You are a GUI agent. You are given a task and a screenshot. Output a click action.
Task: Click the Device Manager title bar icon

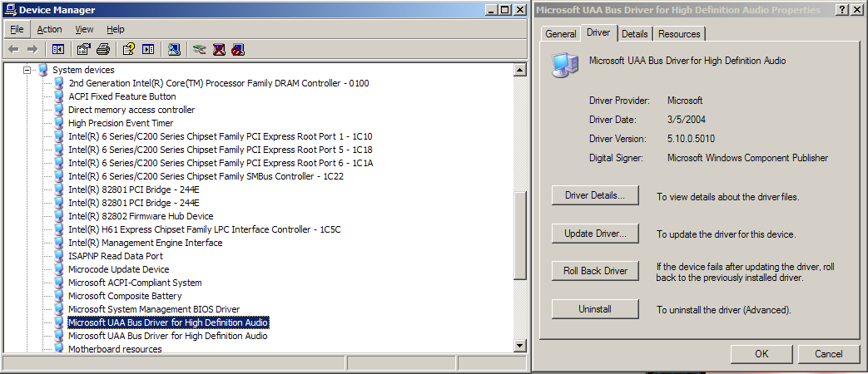[11, 10]
